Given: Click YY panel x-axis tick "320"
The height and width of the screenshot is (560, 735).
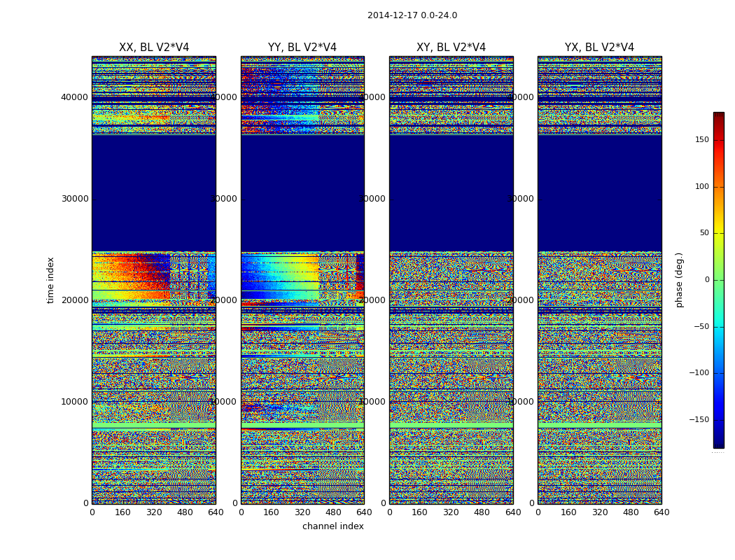Looking at the screenshot, I should click(302, 512).
